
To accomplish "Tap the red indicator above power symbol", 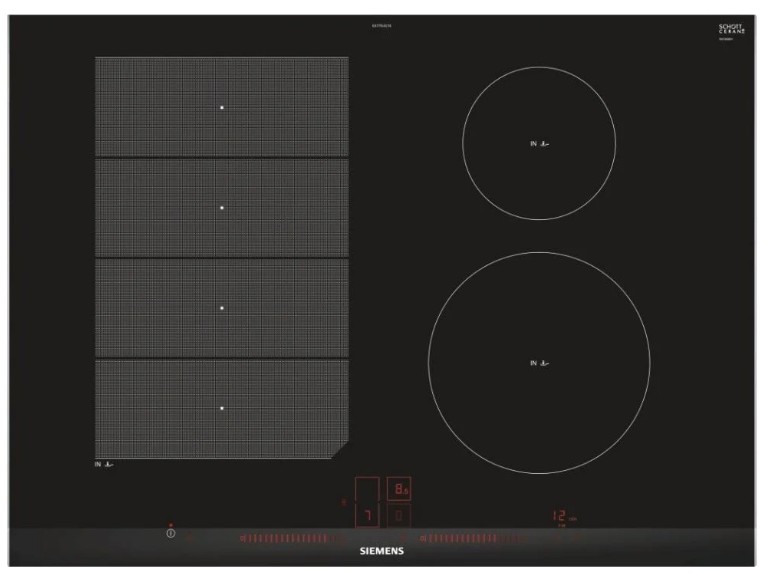I will pyautogui.click(x=170, y=525).
